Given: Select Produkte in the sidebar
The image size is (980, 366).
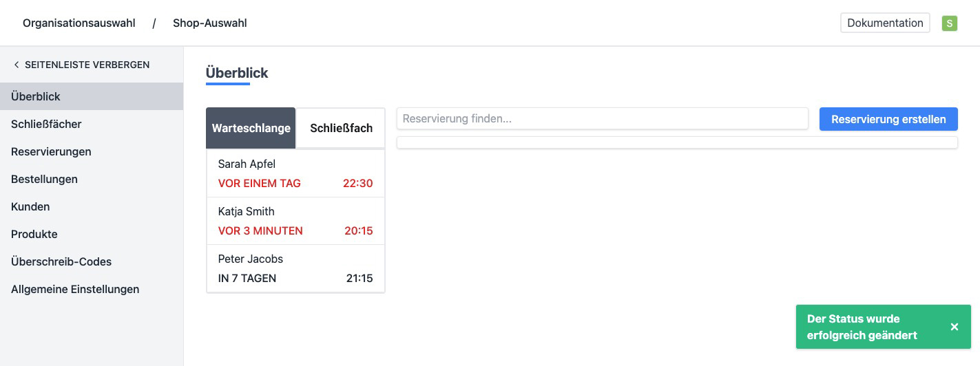Looking at the screenshot, I should click(x=34, y=234).
